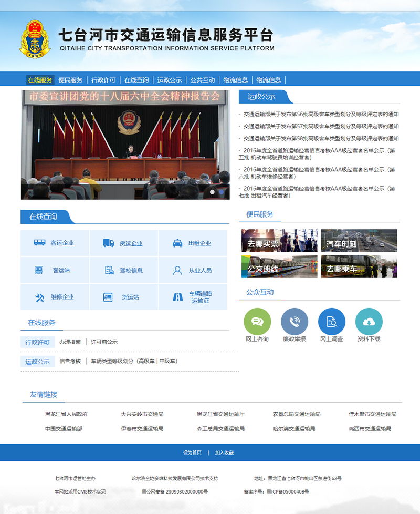This screenshot has height=514, width=420.
Task: Open the 行政许可 navigation menu item
Action: pyautogui.click(x=103, y=80)
